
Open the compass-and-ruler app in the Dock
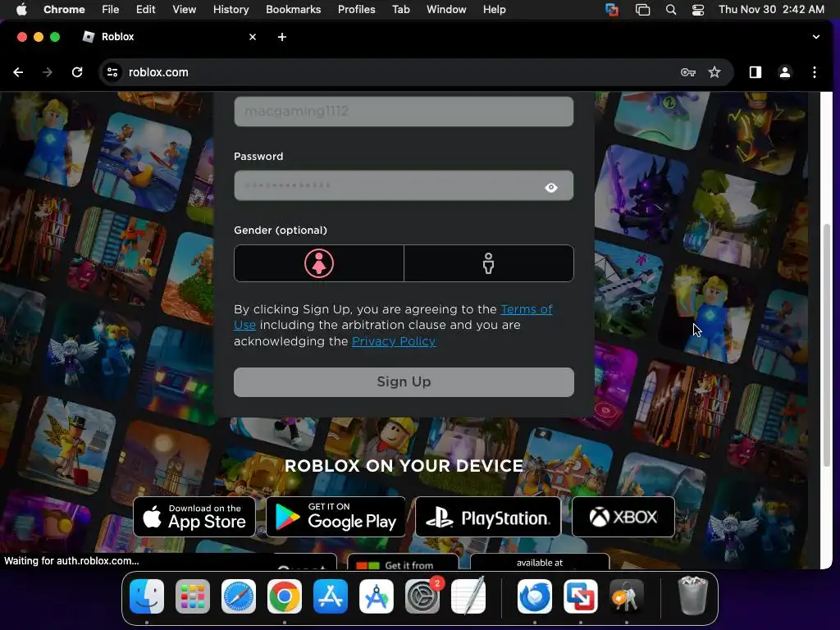tap(377, 596)
